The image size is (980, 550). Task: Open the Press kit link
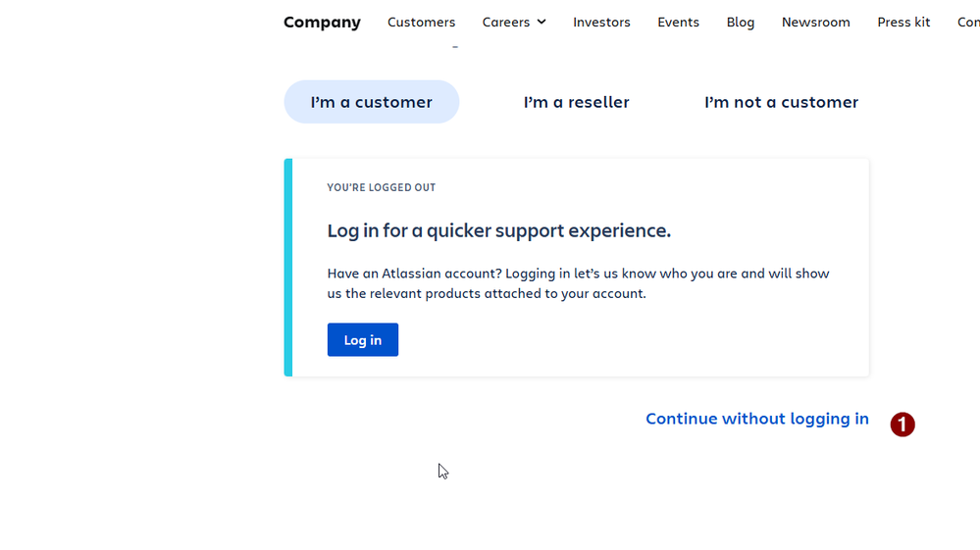pos(903,22)
